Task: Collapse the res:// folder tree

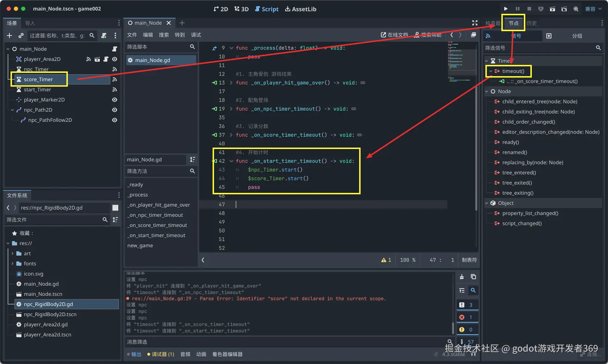Action: 8,243
